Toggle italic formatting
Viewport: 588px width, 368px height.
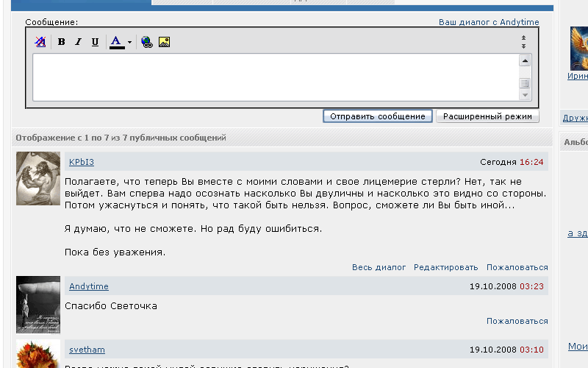coord(78,42)
